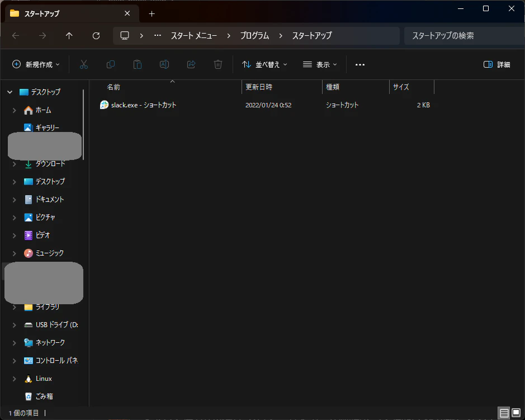Open ミュージック in the navigation pane
This screenshot has width=525, height=420.
pos(50,253)
